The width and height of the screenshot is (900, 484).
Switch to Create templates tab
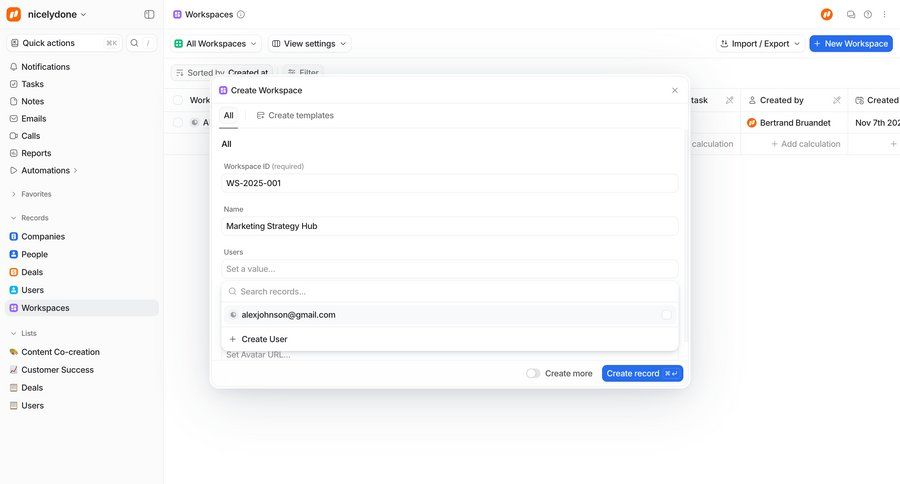pyautogui.click(x=295, y=115)
